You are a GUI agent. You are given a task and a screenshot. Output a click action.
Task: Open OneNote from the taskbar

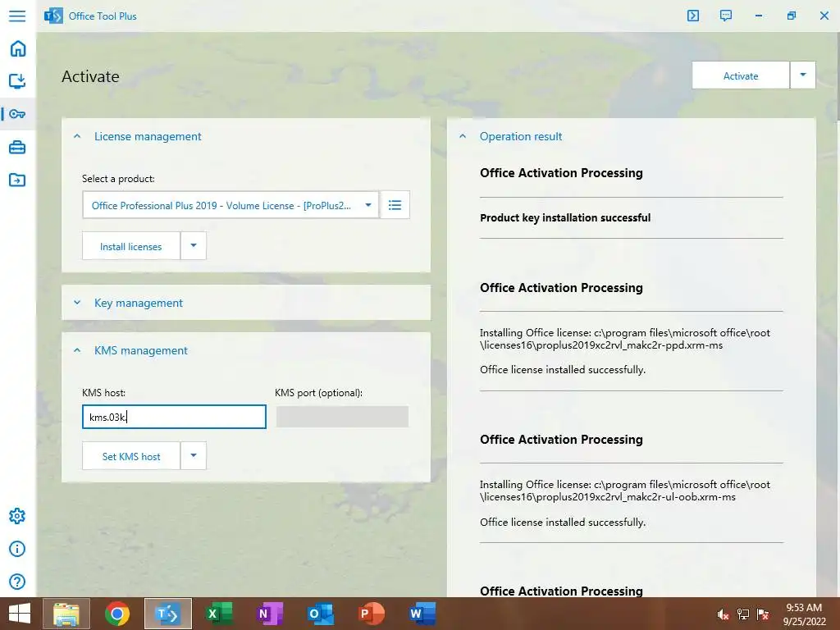click(x=269, y=614)
